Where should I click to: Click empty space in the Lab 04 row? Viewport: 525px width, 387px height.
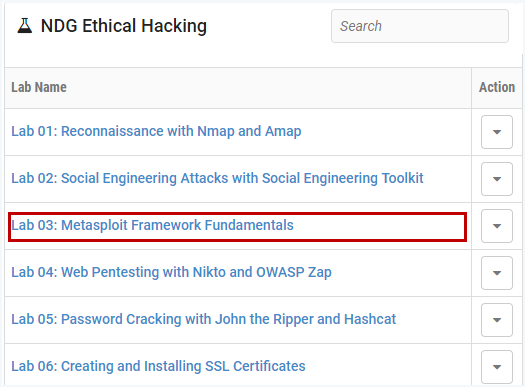(402, 272)
